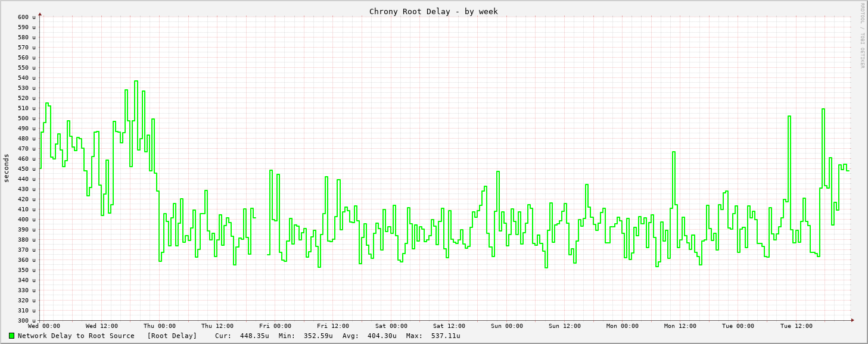Image resolution: width=868 pixels, height=344 pixels.
Task: Click the 'Fri 00:00' x-axis label
Action: [275, 326]
